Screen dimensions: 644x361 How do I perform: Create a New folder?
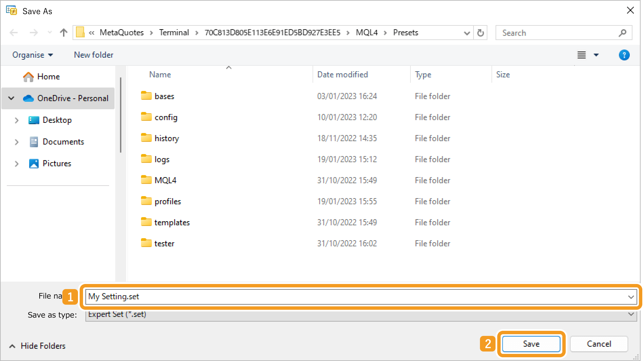pos(94,55)
